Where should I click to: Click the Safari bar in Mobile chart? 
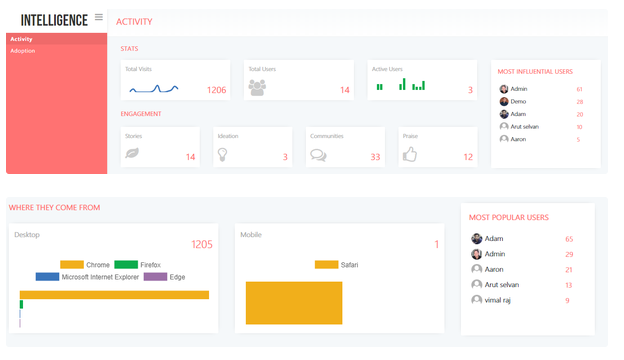(x=294, y=303)
